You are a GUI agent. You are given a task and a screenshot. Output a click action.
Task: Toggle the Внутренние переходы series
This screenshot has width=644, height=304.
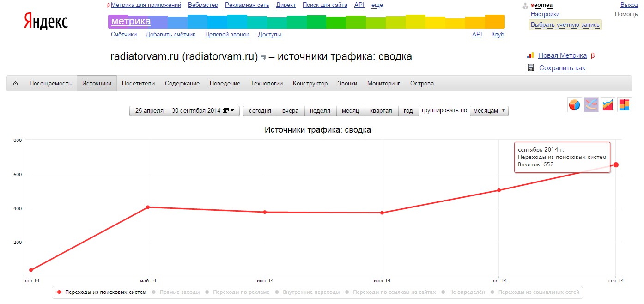pos(306,292)
